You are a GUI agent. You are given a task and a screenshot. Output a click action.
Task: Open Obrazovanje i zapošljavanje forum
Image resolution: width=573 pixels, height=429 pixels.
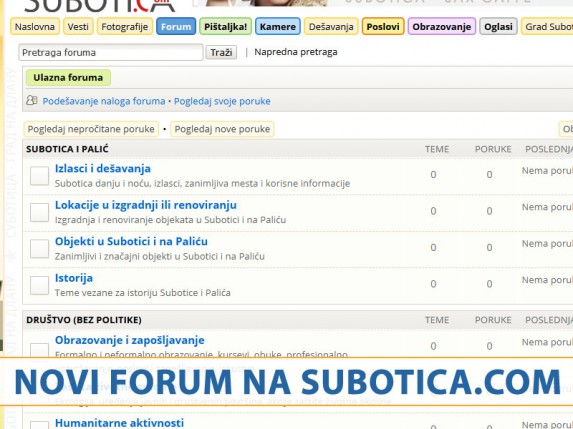click(130, 340)
